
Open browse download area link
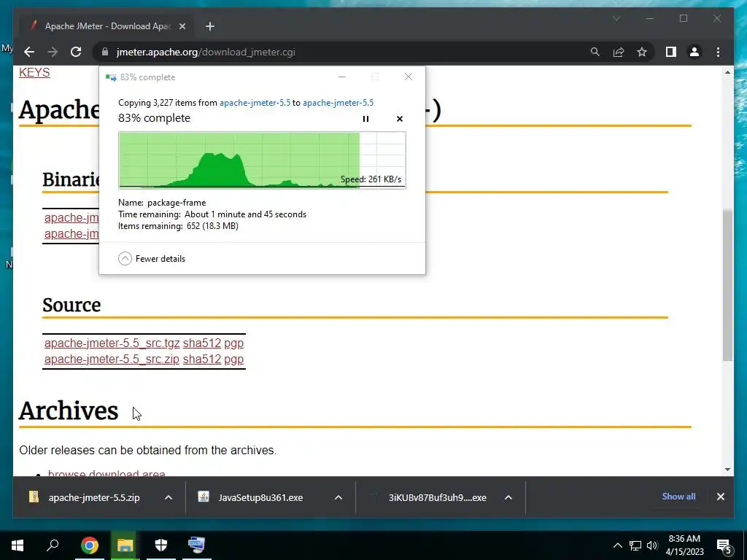pos(107,473)
